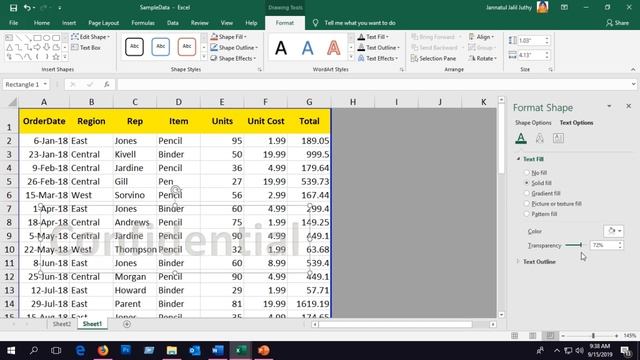Switch to Sheet2 tab

(x=62, y=324)
